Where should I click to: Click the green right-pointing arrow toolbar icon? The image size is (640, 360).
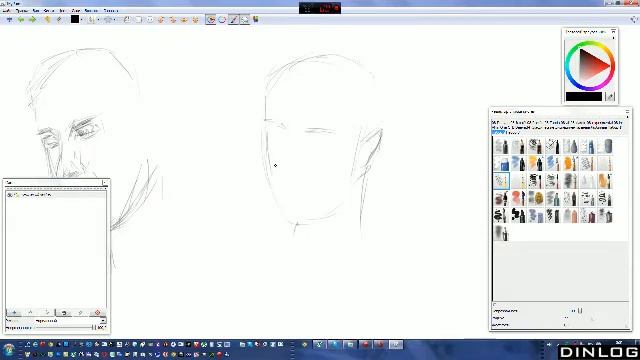[32, 19]
